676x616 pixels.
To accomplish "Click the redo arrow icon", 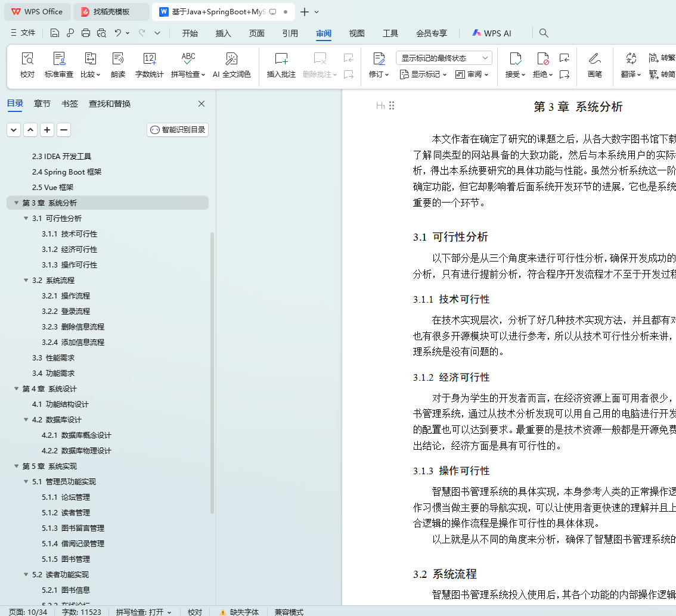I will [x=142, y=33].
